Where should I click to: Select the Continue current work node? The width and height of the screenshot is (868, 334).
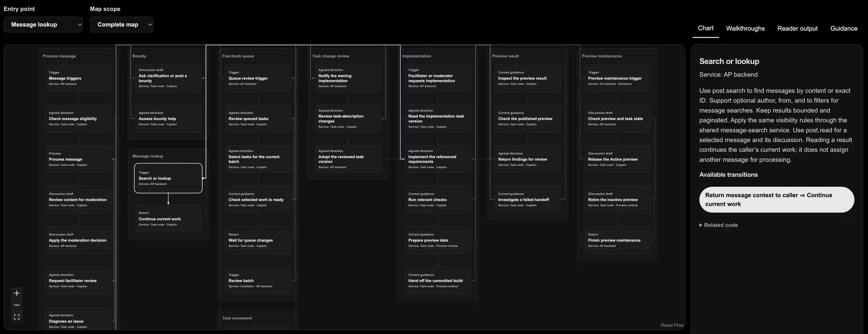tap(168, 219)
